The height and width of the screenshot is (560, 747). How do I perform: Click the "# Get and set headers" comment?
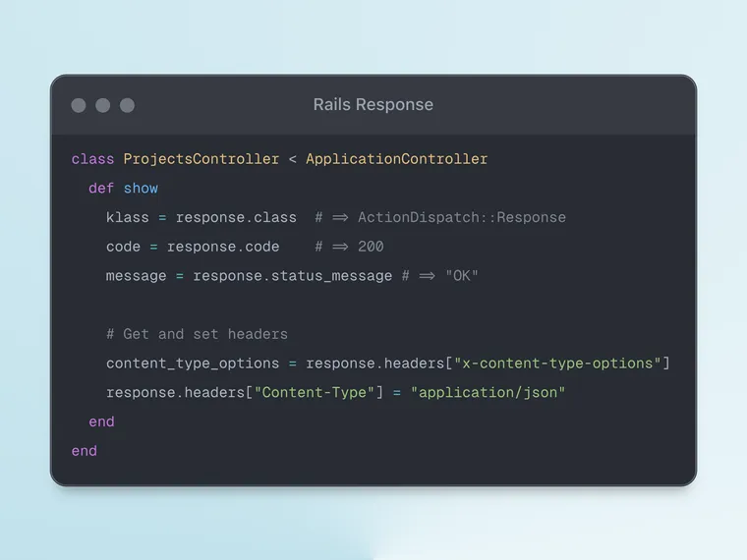point(197,334)
